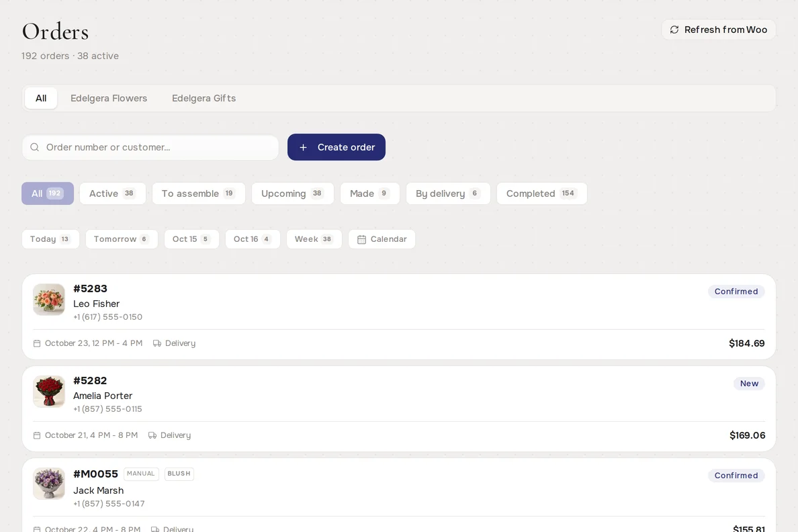This screenshot has height=532, width=798.
Task: Click the search magnifier icon
Action: point(35,147)
